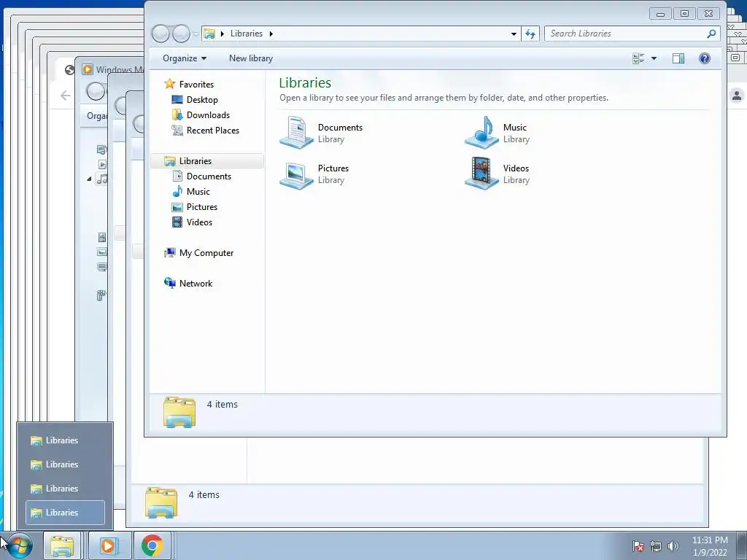The width and height of the screenshot is (747, 560).
Task: Expand the chevron after Libraries in address bar
Action: [271, 34]
